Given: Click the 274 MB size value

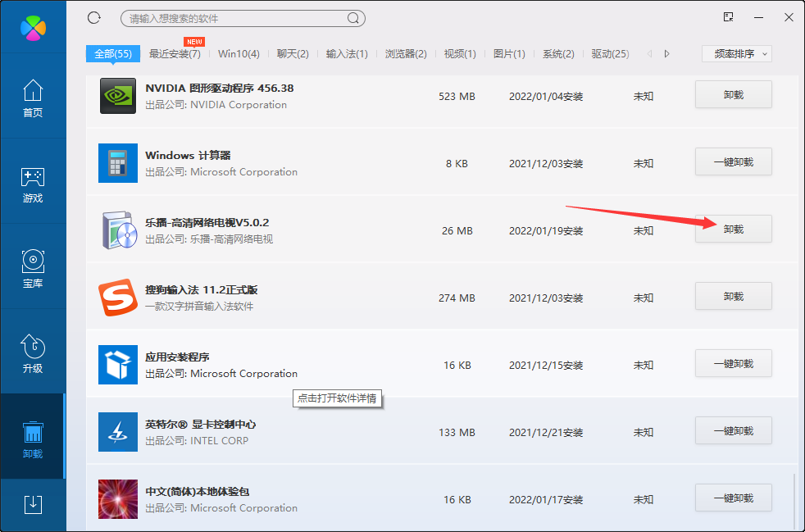Looking at the screenshot, I should coord(457,298).
